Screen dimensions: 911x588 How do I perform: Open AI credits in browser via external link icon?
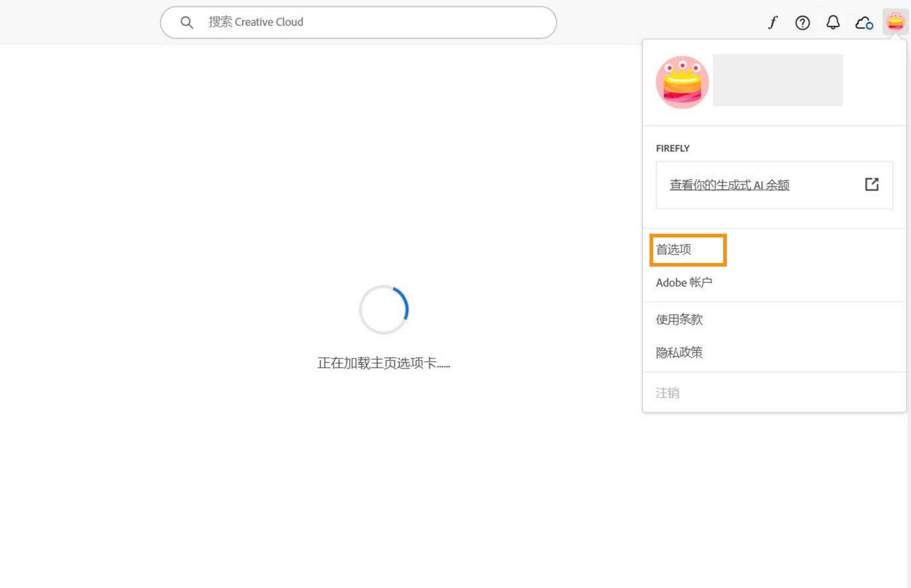click(x=872, y=184)
